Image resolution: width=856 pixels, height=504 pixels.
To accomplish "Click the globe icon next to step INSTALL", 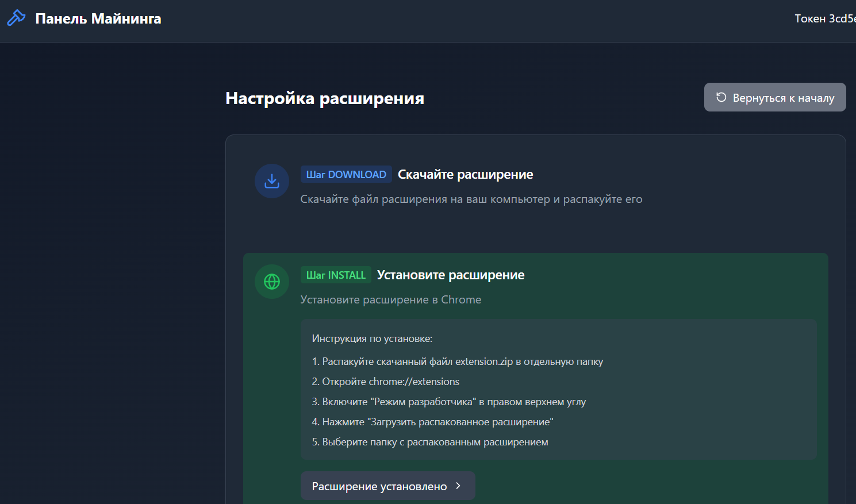I will click(x=271, y=281).
